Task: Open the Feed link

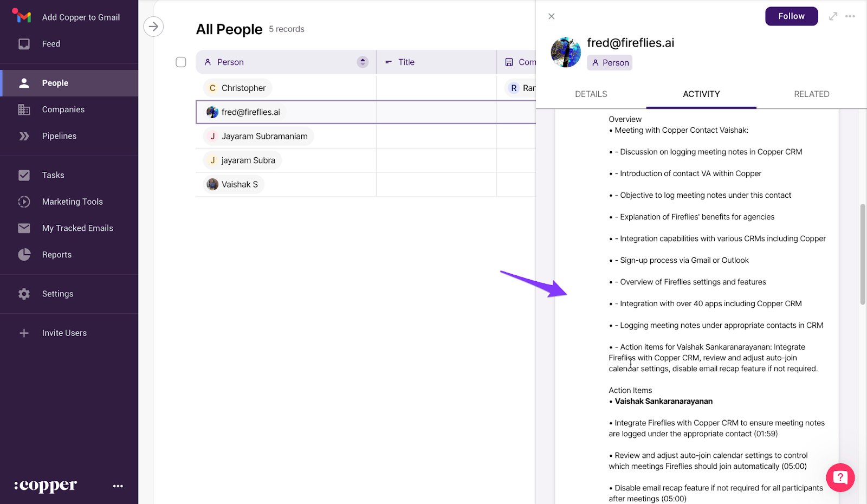Action: 51,44
